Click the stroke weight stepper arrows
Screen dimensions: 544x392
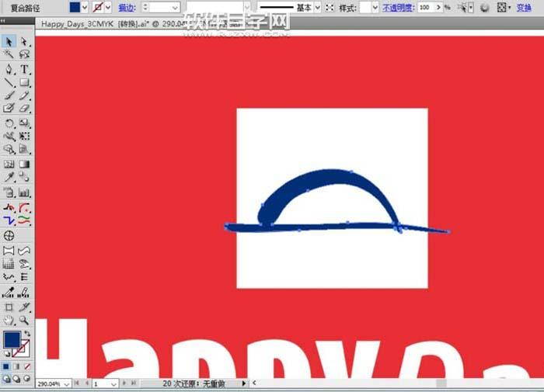[146, 7]
